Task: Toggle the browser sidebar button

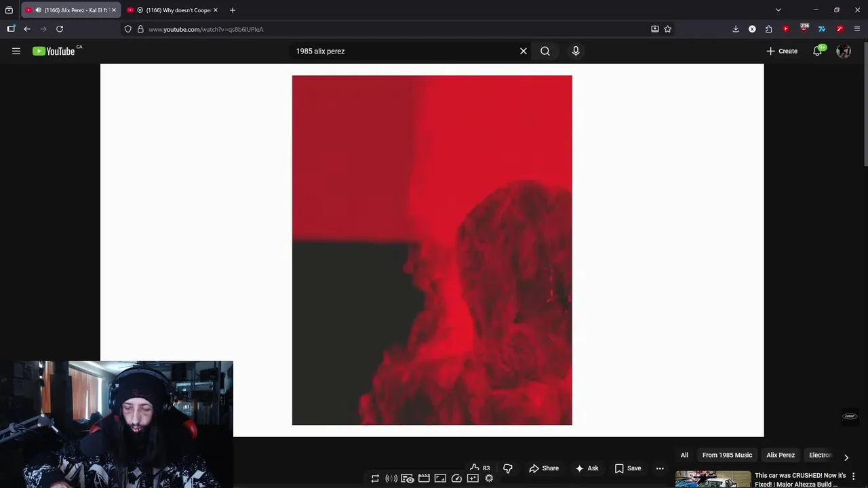Action: coord(11,29)
